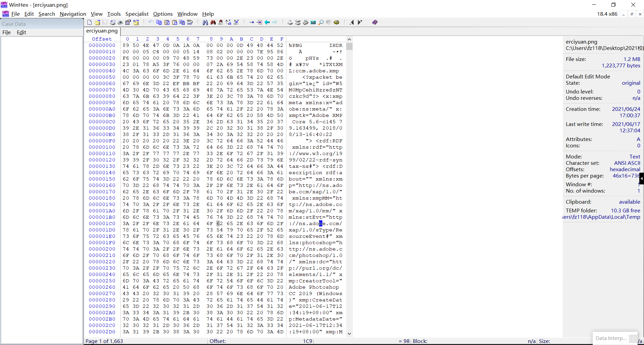This screenshot has width=644, height=345.
Task: Click the Open file folder icon
Action: 97,22
